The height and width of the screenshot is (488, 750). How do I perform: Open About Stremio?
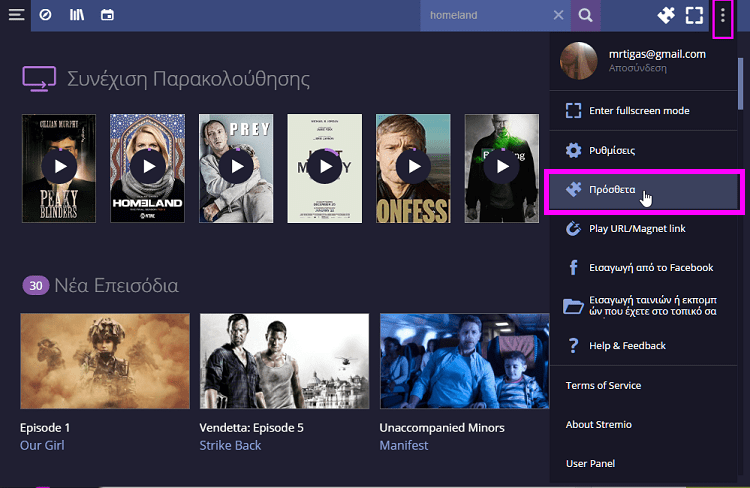pyautogui.click(x=598, y=424)
